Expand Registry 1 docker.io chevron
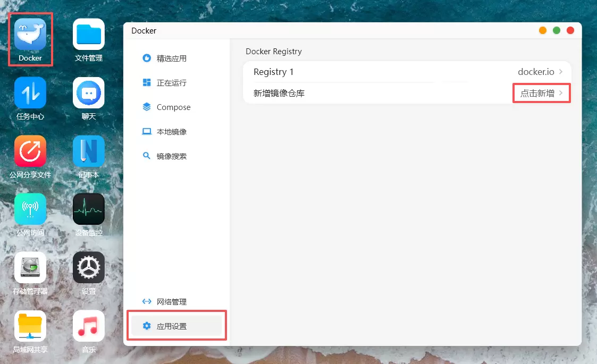 point(561,72)
